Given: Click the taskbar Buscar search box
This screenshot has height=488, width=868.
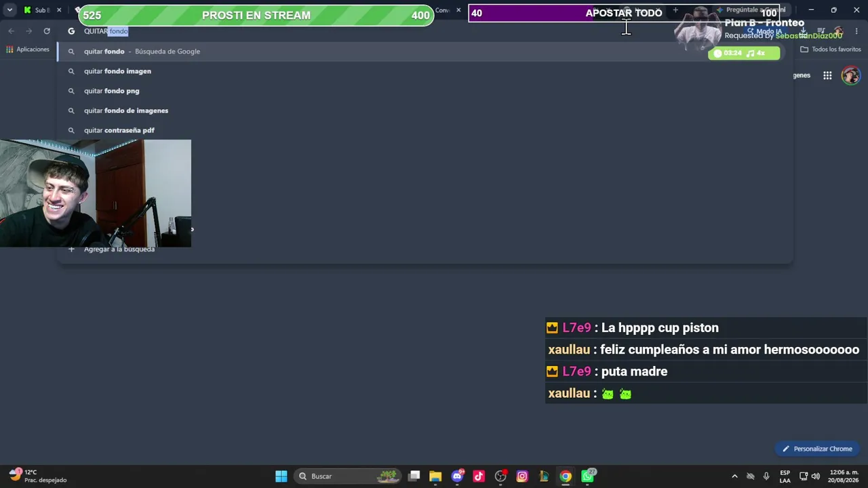Looking at the screenshot, I should [349, 476].
